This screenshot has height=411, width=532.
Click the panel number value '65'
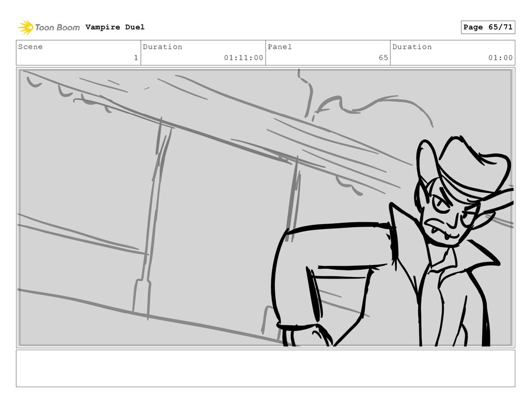click(x=383, y=58)
